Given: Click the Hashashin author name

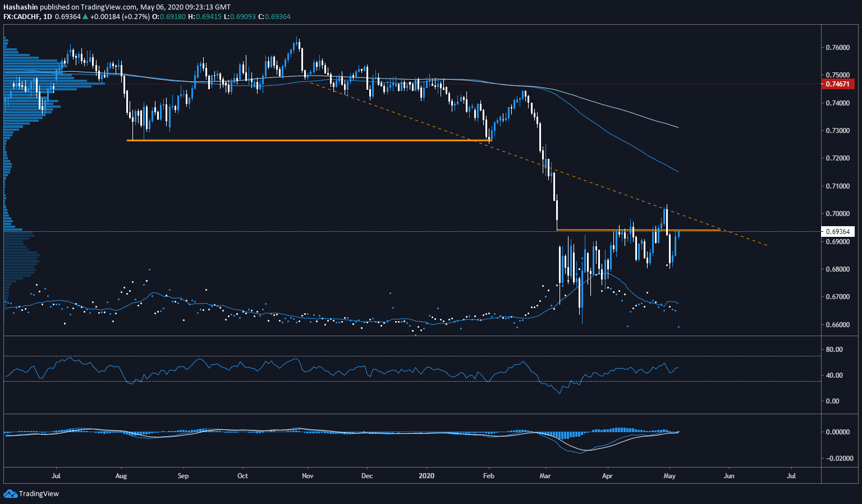Looking at the screenshot, I should [20, 7].
